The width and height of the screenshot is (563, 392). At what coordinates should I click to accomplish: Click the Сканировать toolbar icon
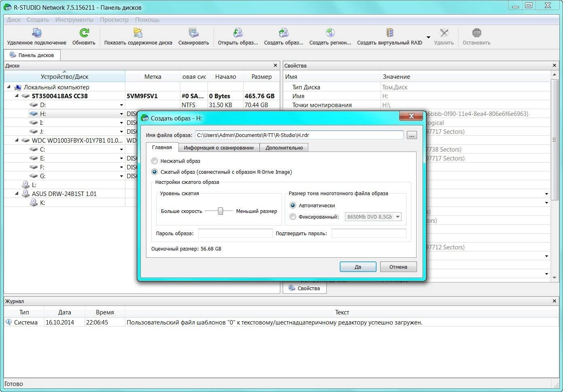[193, 33]
